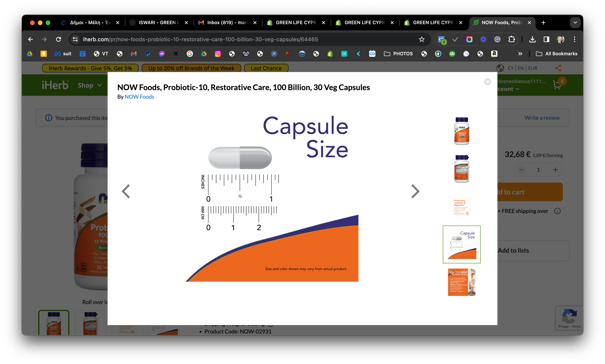Select the front bottle thumbnail
This screenshot has height=364, width=605.
pyautogui.click(x=462, y=131)
